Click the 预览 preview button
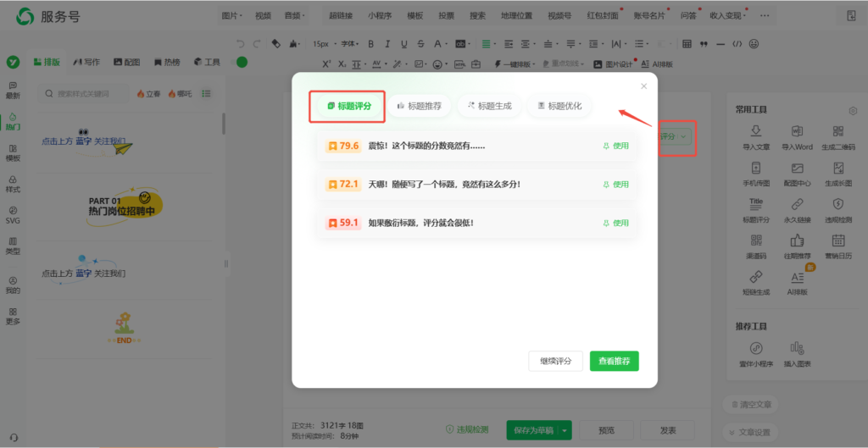The height and width of the screenshot is (448, 868). pos(607,429)
